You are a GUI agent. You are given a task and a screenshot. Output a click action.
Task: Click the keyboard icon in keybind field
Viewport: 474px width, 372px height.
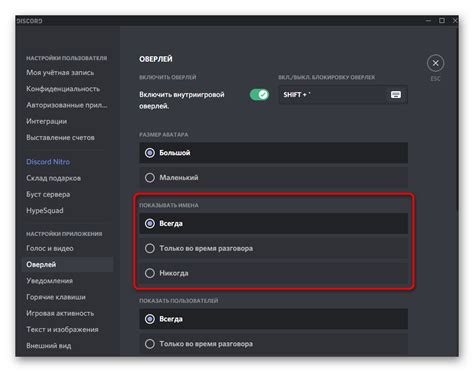point(396,95)
